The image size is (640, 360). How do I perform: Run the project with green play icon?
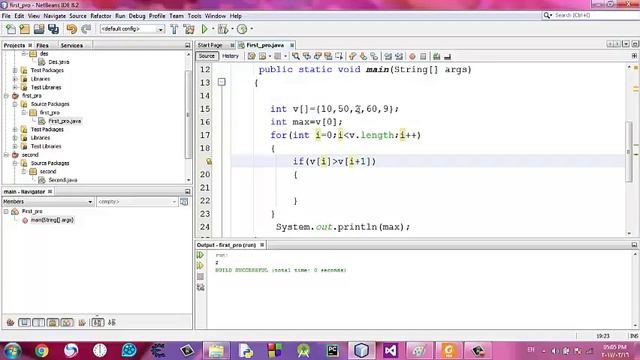click(204, 29)
